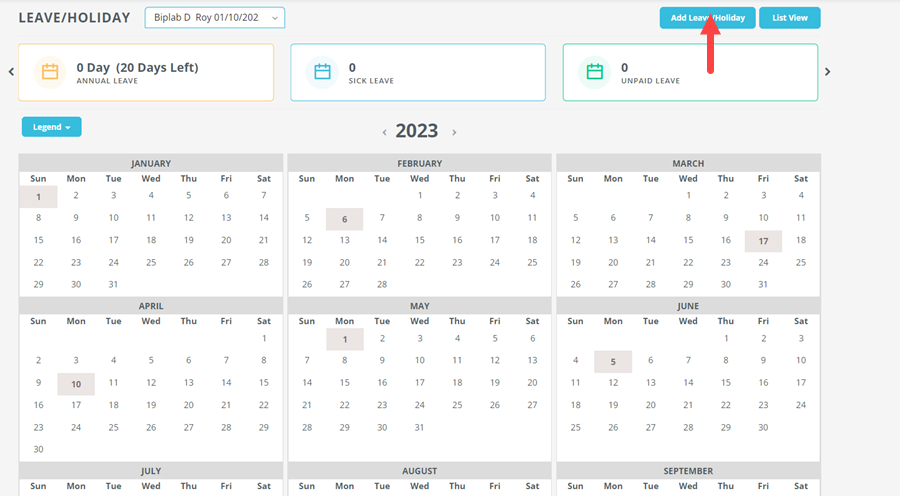The image size is (900, 496).
Task: Select March 31
Action: (x=763, y=284)
